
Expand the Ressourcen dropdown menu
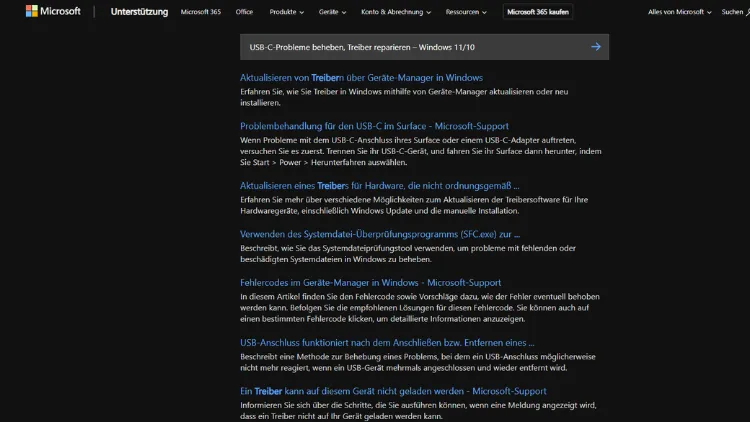pyautogui.click(x=467, y=12)
